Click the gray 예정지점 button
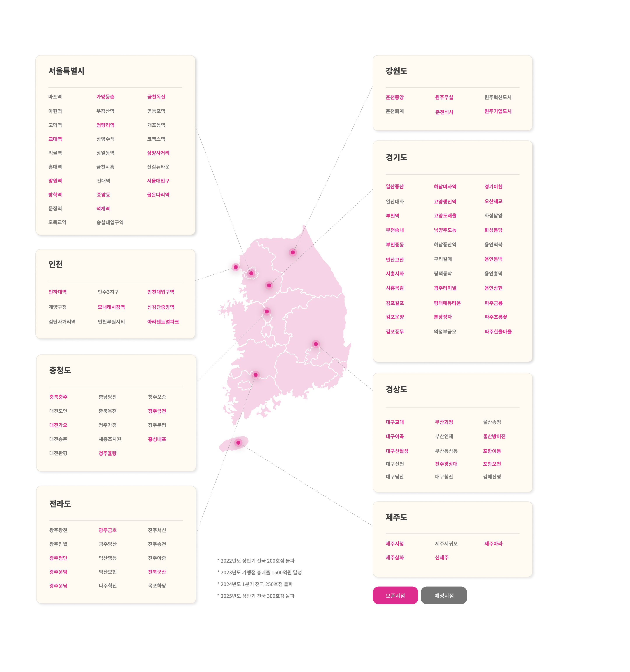630x672 pixels. click(444, 595)
